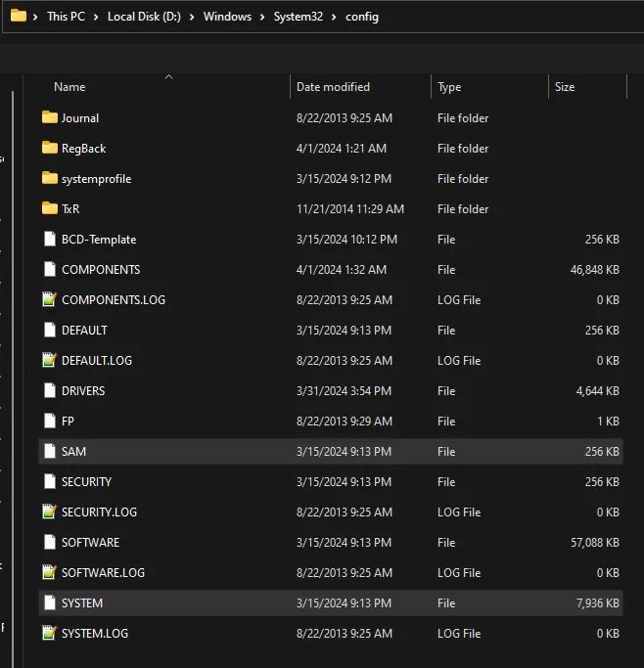The height and width of the screenshot is (668, 644).
Task: Sort files by Name column header
Action: click(69, 87)
